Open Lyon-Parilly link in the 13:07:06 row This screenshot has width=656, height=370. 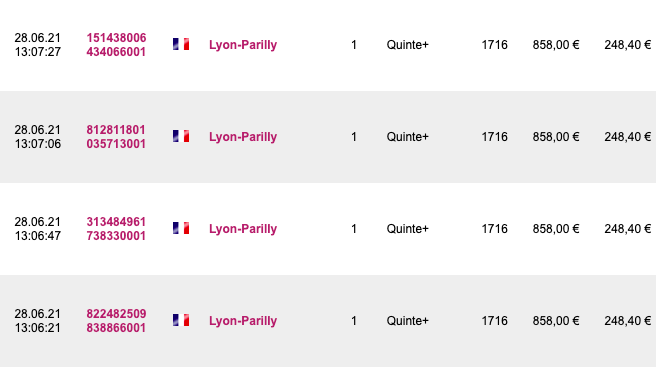pos(243,137)
